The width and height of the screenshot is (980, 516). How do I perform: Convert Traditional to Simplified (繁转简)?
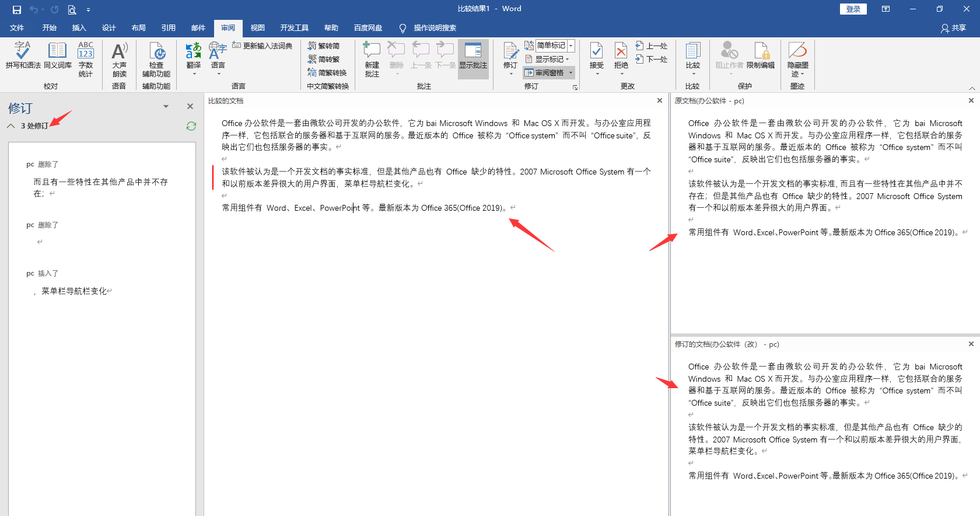324,46
